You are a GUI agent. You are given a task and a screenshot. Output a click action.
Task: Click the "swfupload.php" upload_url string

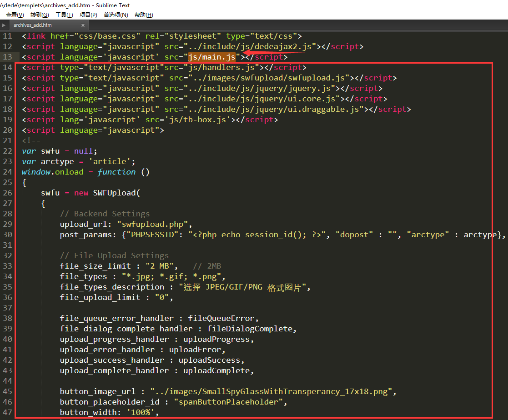[x=155, y=224]
